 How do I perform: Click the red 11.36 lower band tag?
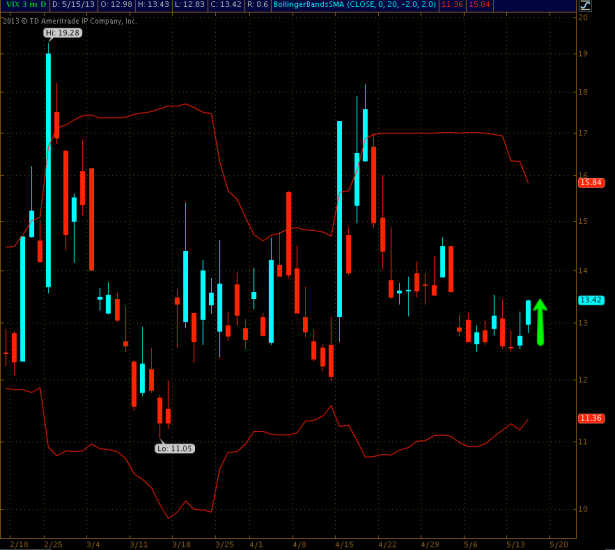590,418
